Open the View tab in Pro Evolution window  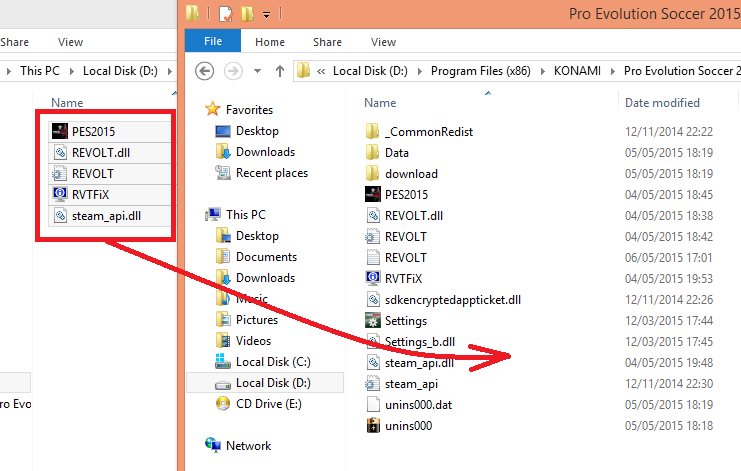383,42
